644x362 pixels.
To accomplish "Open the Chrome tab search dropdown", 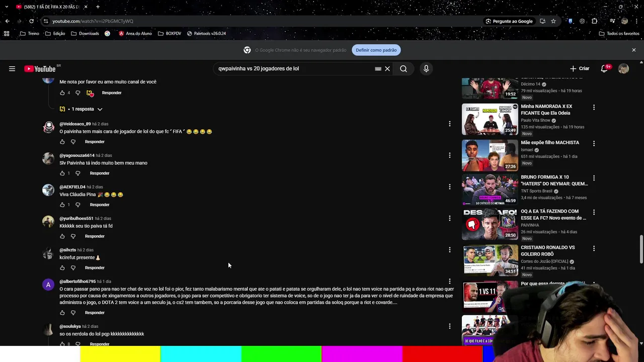I will (7, 7).
